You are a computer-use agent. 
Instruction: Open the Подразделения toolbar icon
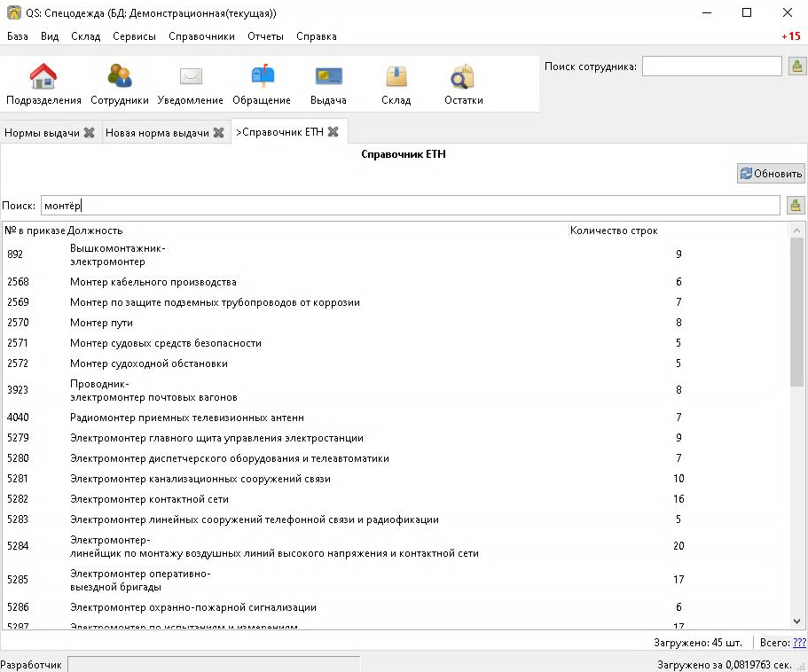[43, 84]
